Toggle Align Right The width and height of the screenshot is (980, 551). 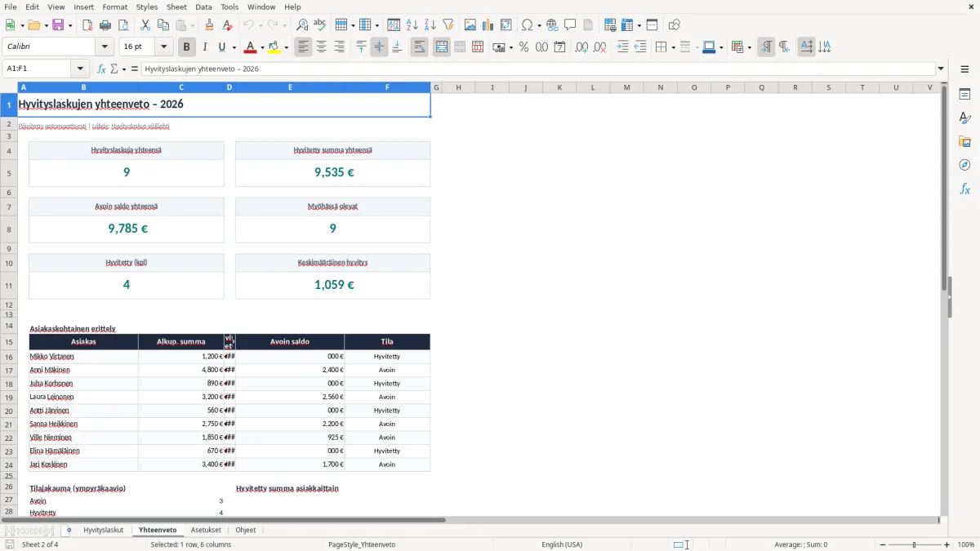coord(339,47)
